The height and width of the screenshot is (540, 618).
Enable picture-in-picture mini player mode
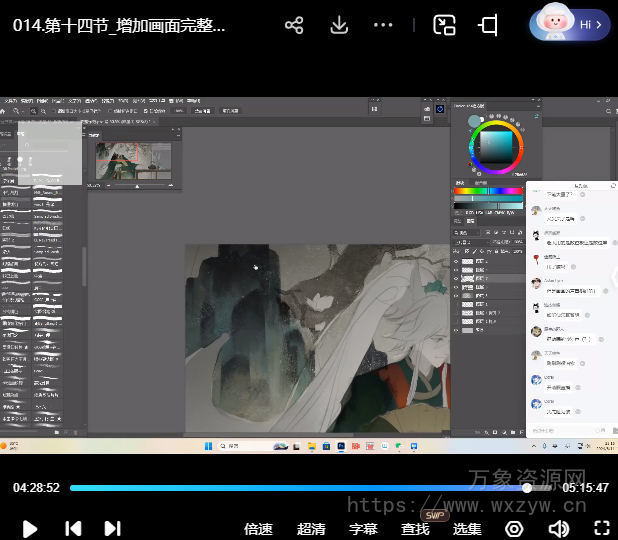[445, 26]
